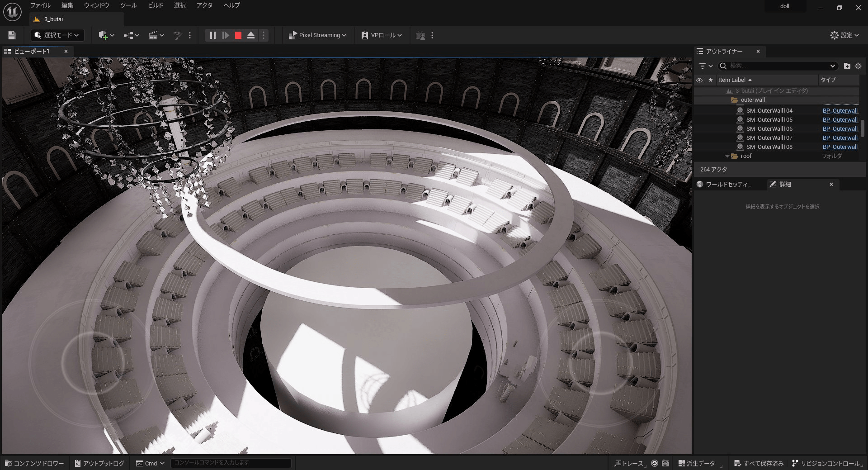Switch to the ワールドセッティ... tab
The width and height of the screenshot is (868, 470).
coord(728,185)
